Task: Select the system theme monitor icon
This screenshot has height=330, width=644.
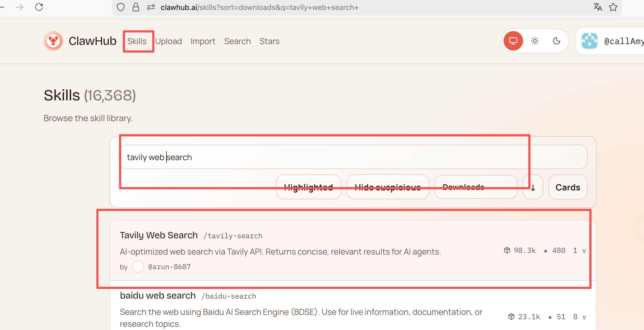Action: click(513, 41)
